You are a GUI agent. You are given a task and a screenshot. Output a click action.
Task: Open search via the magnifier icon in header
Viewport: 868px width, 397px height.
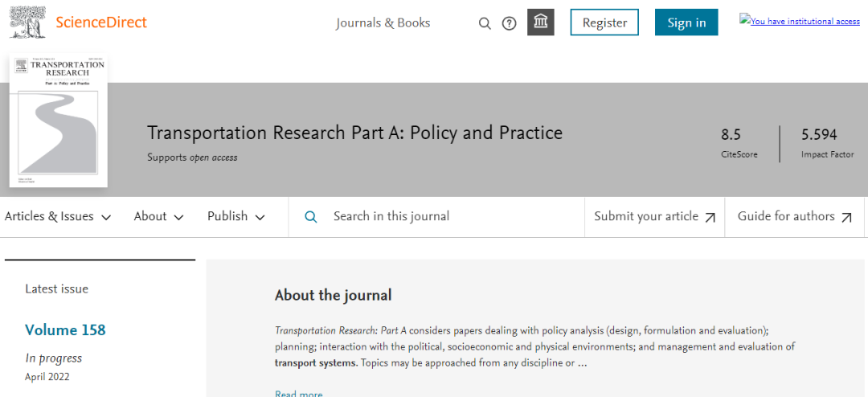(485, 23)
